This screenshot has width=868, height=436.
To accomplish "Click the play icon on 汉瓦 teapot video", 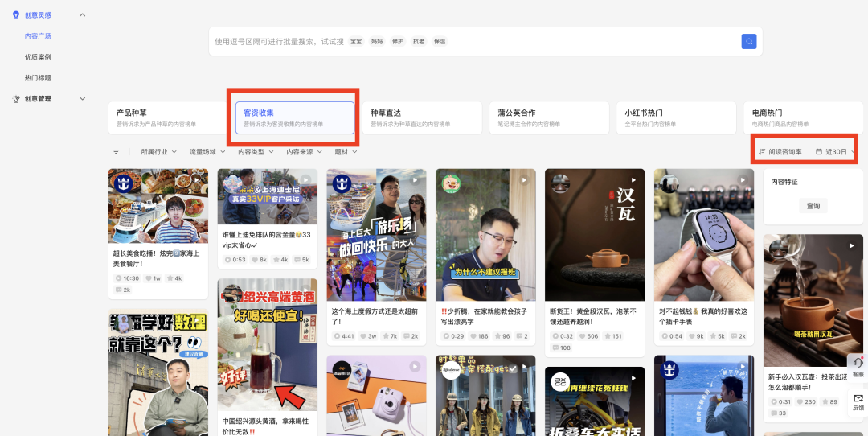I will 633,180.
